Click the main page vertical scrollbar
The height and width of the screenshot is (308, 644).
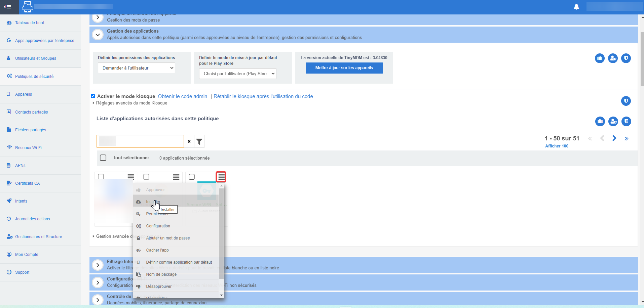click(642, 59)
